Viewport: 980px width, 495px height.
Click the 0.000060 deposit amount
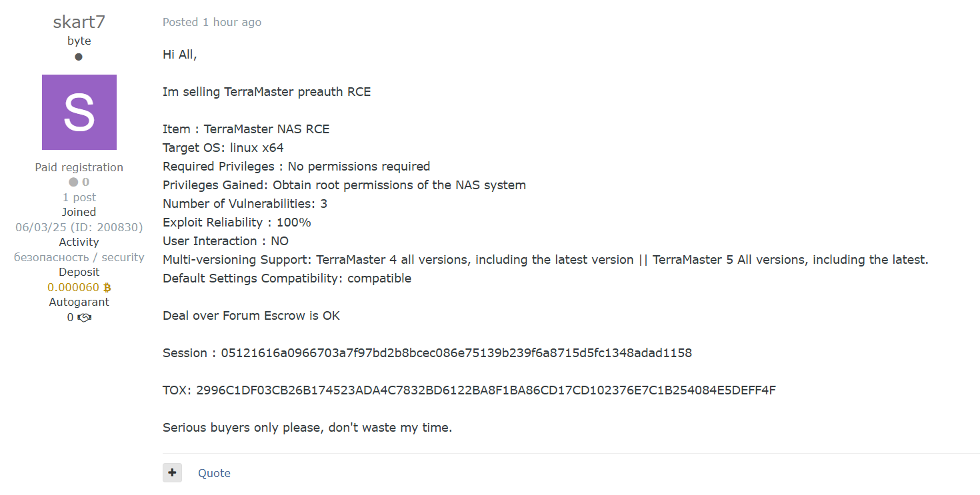[x=73, y=288]
